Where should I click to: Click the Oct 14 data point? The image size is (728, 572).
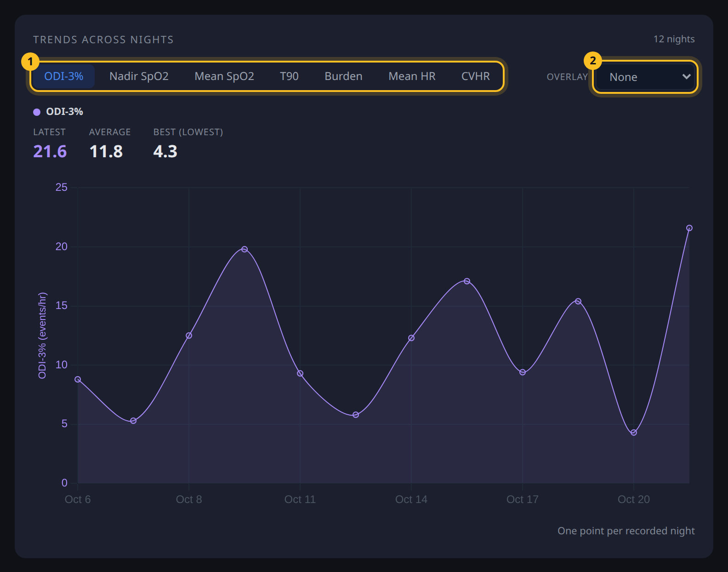coord(411,338)
